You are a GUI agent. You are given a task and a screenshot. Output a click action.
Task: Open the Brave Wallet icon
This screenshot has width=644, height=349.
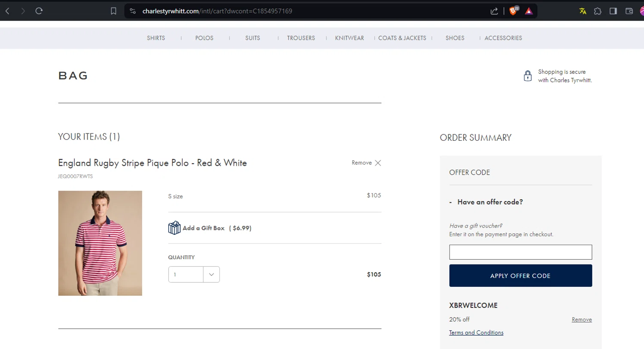pyautogui.click(x=629, y=11)
